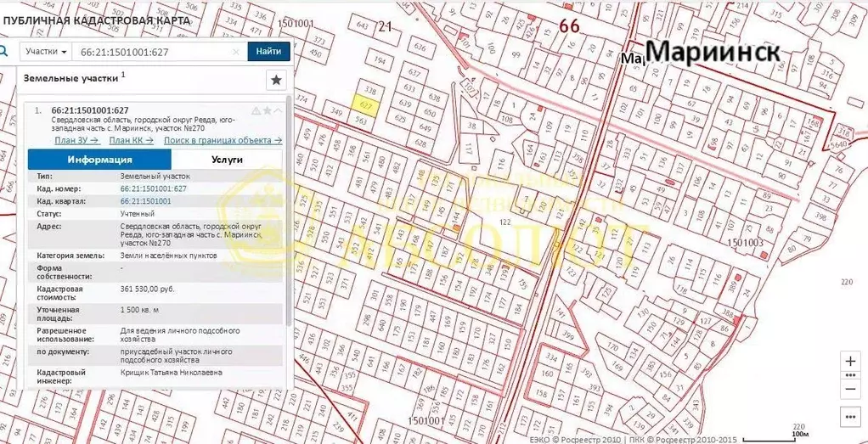
Task: Click the cadastral number search input field
Action: coord(153,52)
